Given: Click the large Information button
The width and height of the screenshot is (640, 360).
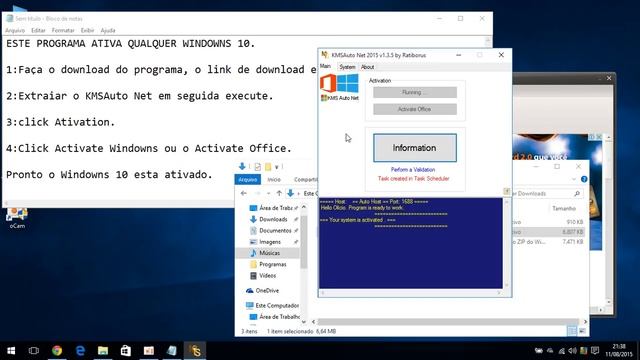Looking at the screenshot, I should point(415,148).
